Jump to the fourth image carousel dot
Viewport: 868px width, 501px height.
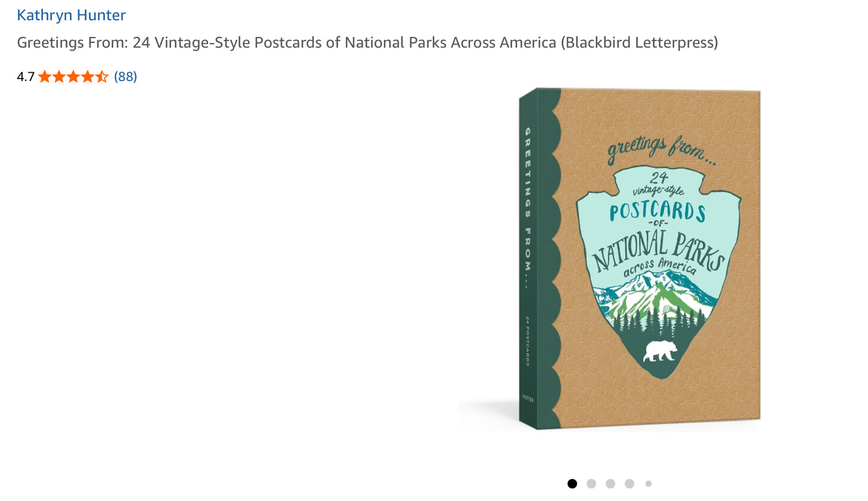[x=630, y=484]
